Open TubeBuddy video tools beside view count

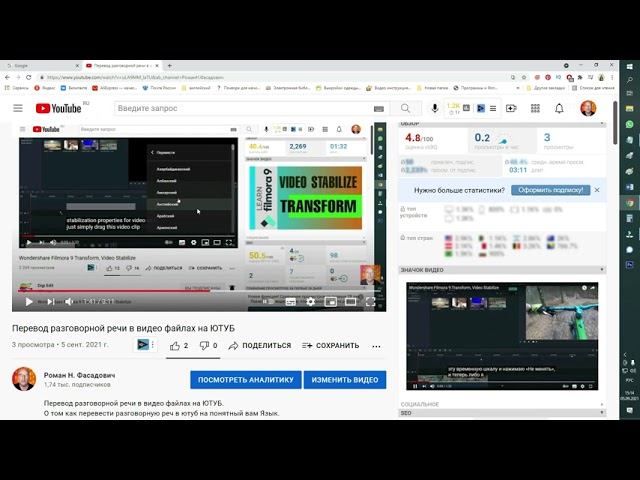145,345
